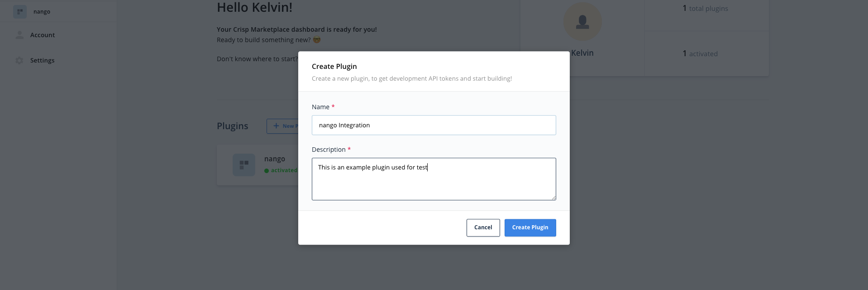Click the Settings gear icon
Viewport: 868px width, 290px height.
[19, 60]
